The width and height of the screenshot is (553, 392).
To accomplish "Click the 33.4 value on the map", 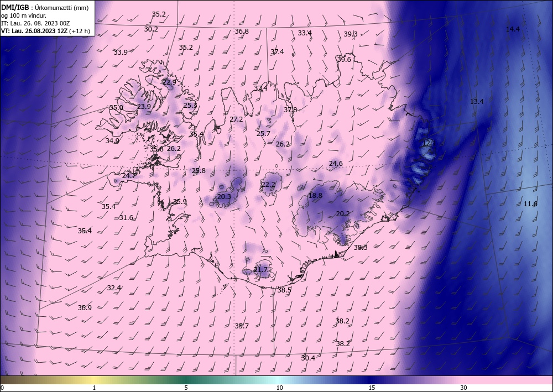I will [305, 33].
